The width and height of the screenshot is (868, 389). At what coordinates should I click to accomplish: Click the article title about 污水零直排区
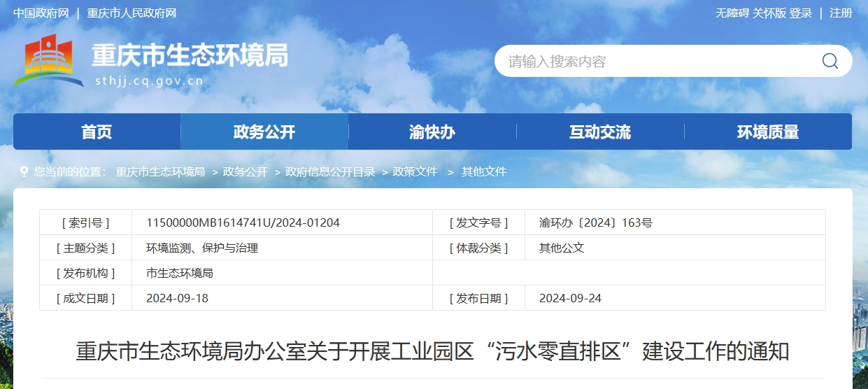pos(432,351)
